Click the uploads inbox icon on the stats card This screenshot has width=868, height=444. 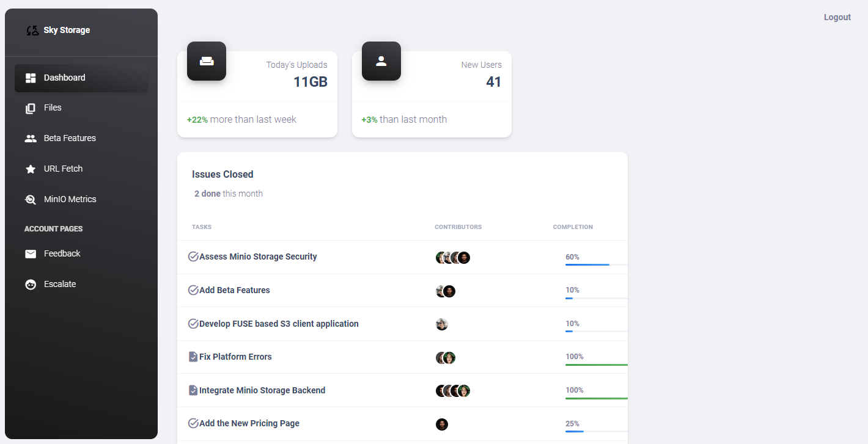206,61
